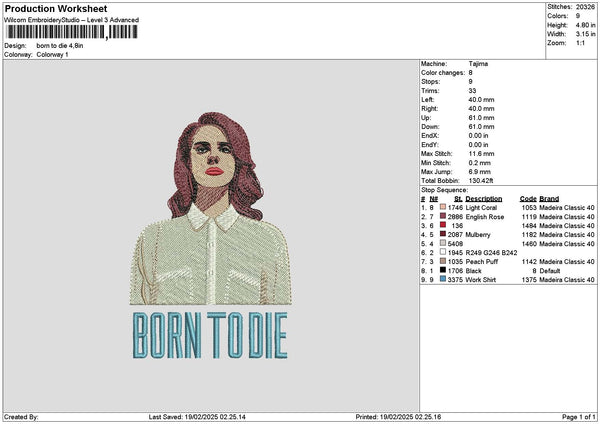Select the English Rose thread swatch
Screen dimensions: 600x424
(x=442, y=216)
